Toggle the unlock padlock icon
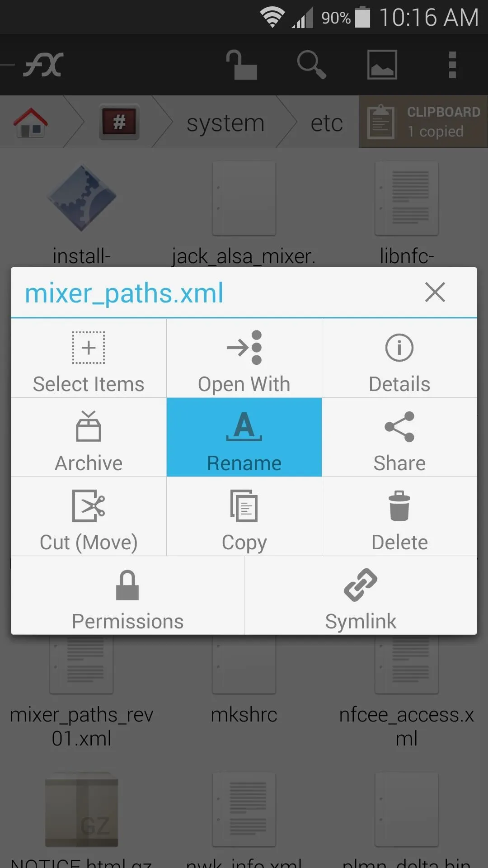 click(241, 65)
